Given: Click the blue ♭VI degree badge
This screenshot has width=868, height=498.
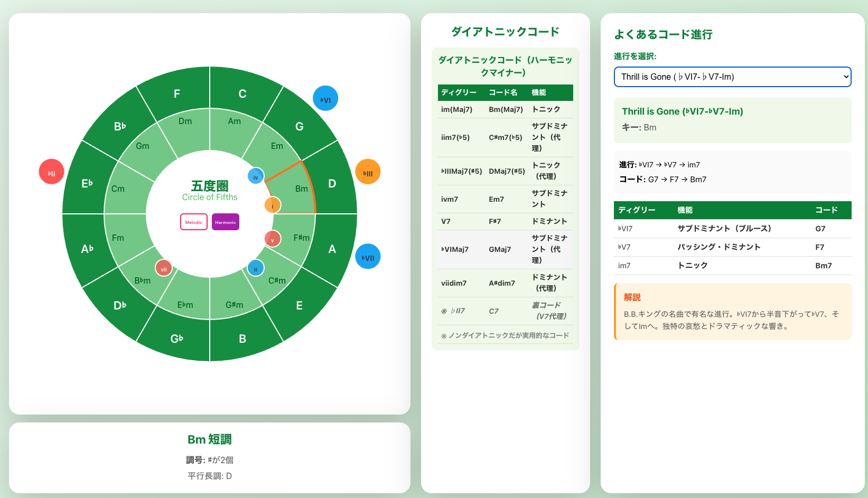Looking at the screenshot, I should (x=325, y=99).
